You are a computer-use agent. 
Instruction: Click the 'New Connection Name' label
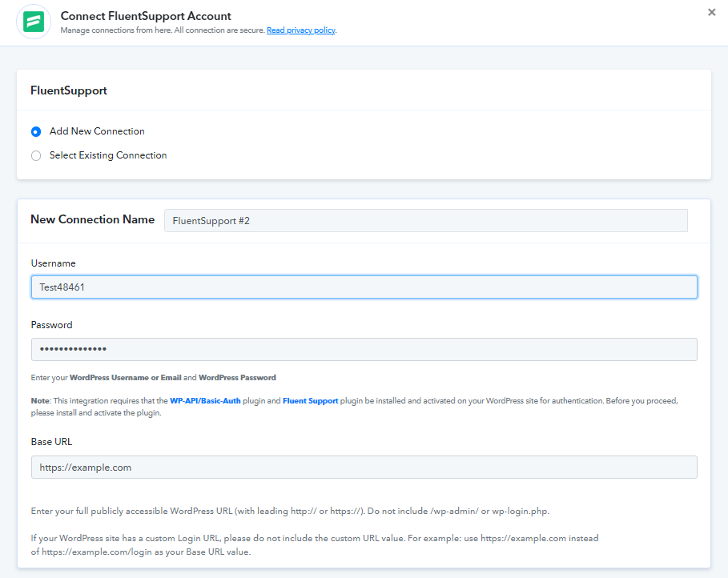[x=92, y=219]
